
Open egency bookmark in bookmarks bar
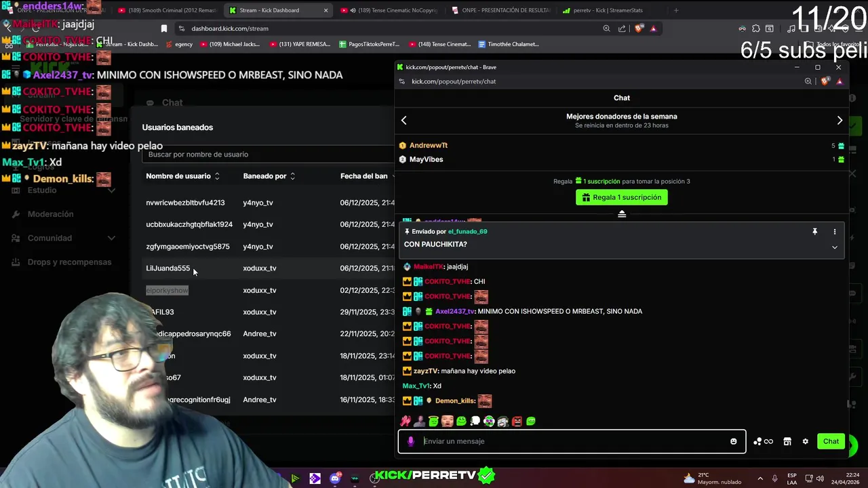pos(179,44)
